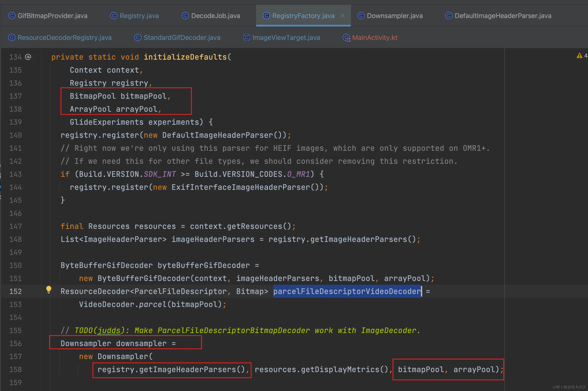This screenshot has width=588, height=391.
Task: Click 'Registry registry,' parameter on line 136
Action: [x=111, y=83]
